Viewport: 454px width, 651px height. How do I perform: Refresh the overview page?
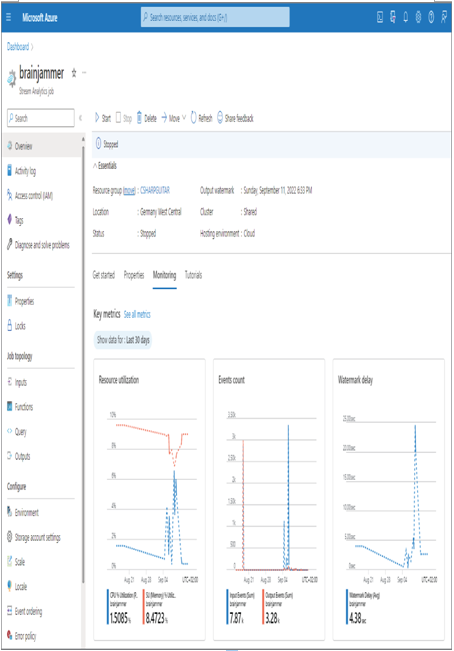[x=202, y=118]
